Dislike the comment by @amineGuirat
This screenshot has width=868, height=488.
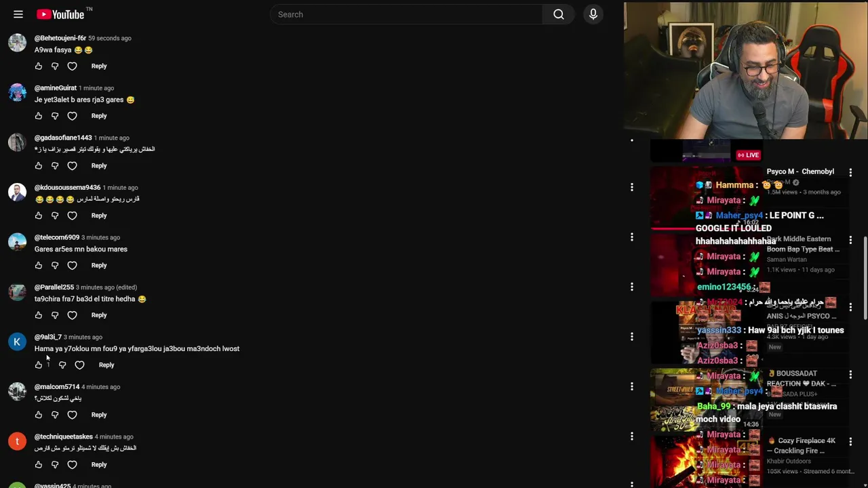click(x=55, y=116)
